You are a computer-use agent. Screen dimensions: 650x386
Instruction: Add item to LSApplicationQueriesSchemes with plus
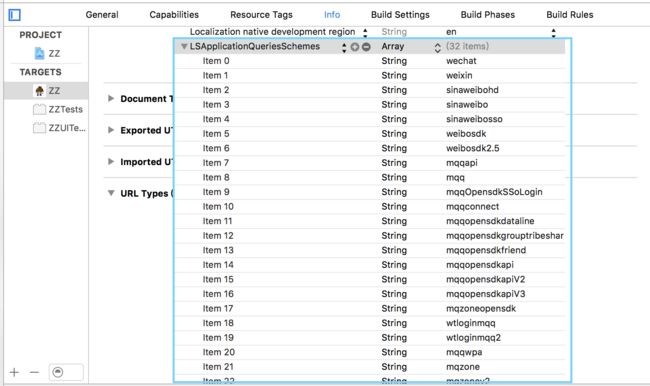coord(354,46)
